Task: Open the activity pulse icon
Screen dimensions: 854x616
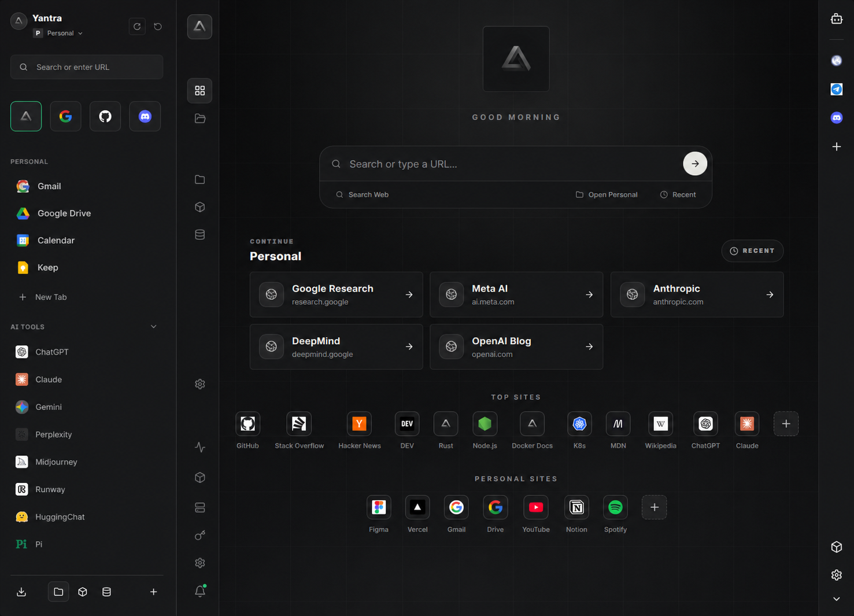Action: point(200,447)
